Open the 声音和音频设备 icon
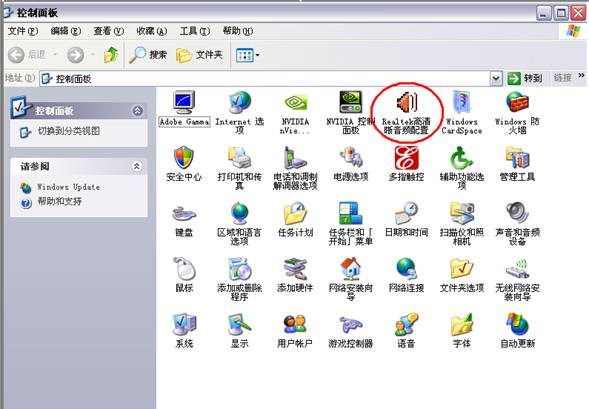Image resolution: width=589 pixels, height=409 pixels. click(x=517, y=223)
